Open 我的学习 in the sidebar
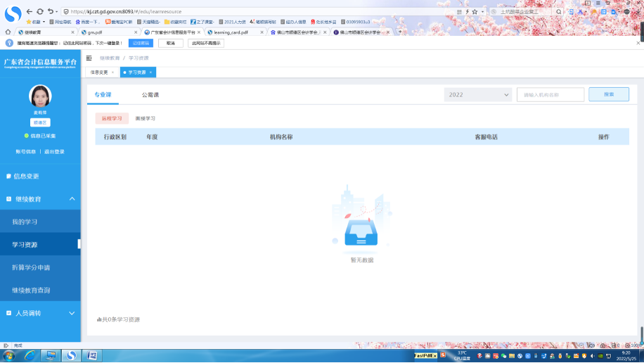Image resolution: width=644 pixels, height=363 pixels. coord(40,222)
